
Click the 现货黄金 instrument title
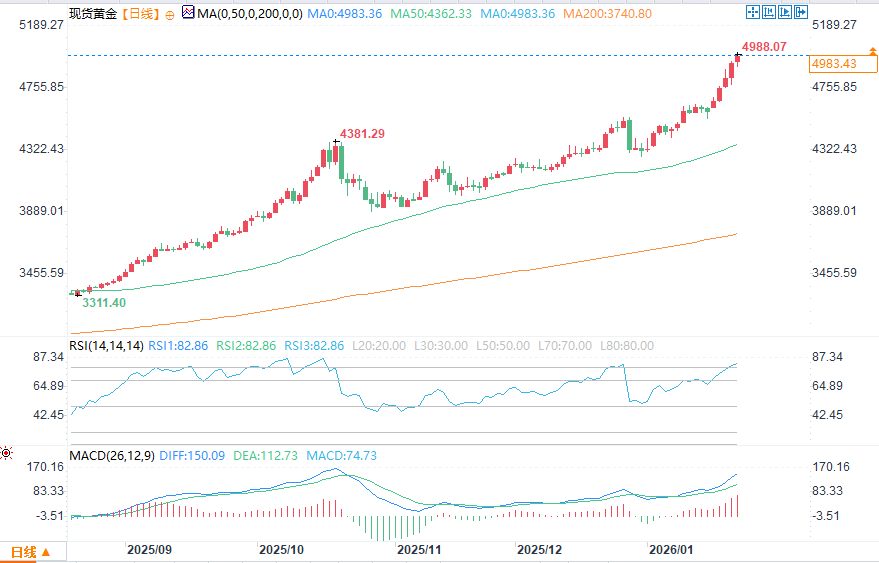[x=93, y=14]
